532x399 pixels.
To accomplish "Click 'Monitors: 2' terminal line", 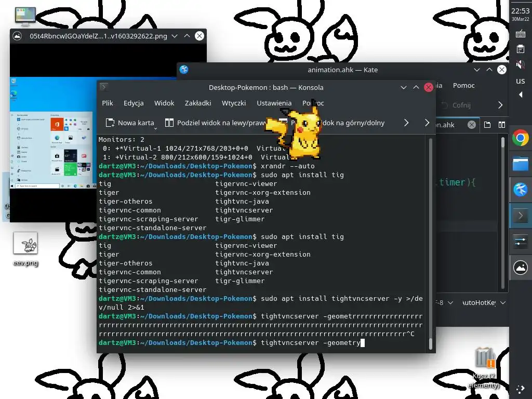I will (122, 139).
